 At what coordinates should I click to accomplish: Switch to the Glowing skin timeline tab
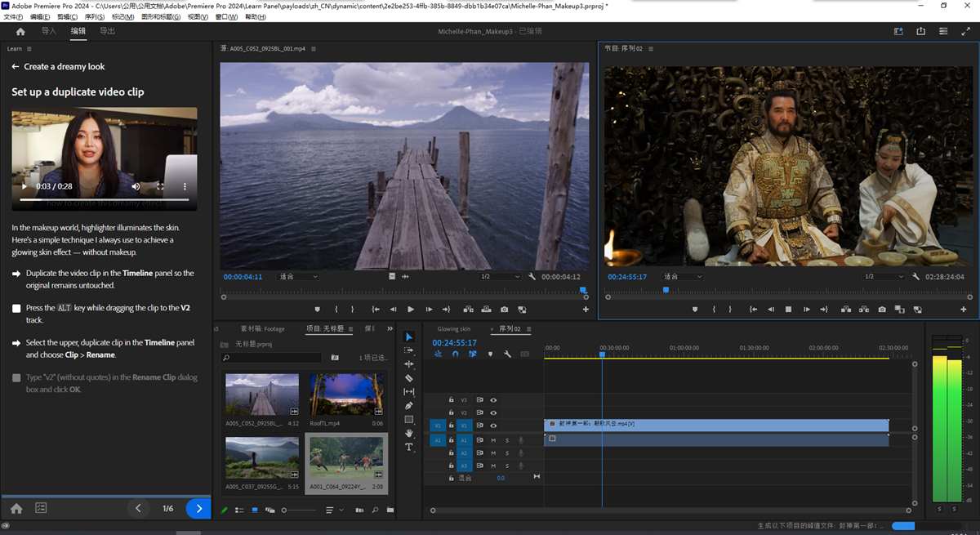pos(453,329)
